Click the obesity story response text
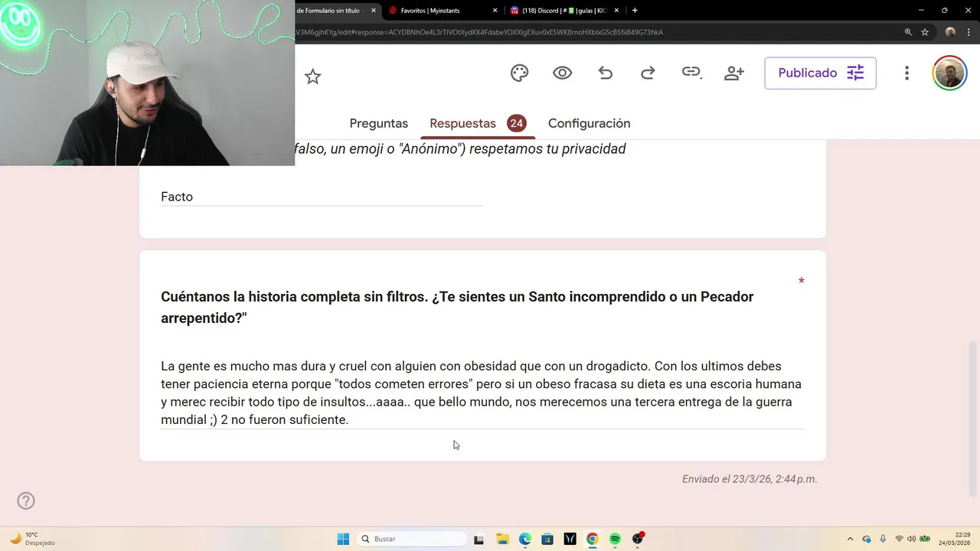980x551 pixels. point(481,393)
